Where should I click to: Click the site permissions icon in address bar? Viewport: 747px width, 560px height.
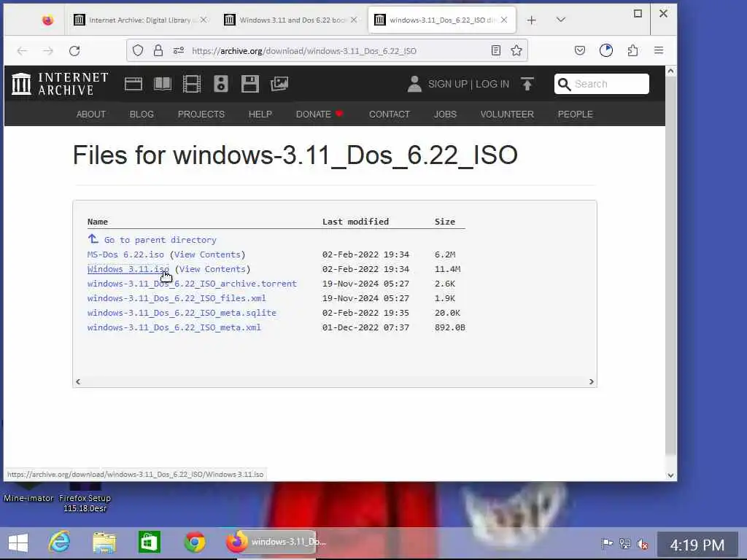[179, 50]
